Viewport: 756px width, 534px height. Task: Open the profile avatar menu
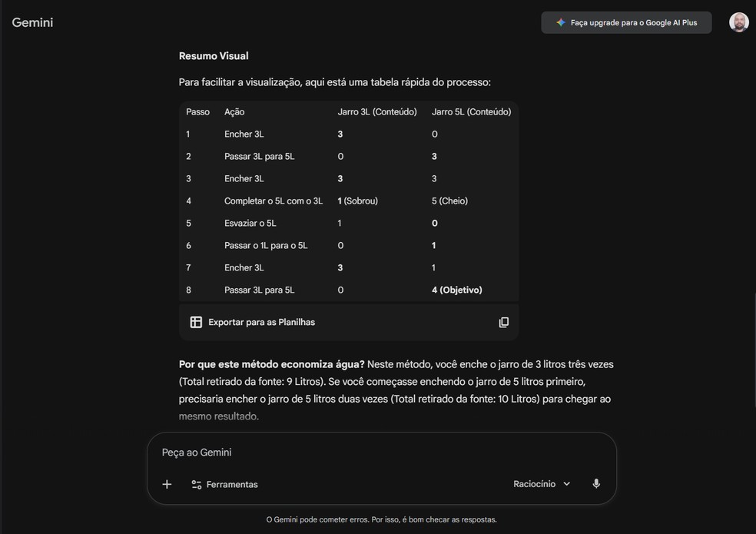(738, 22)
